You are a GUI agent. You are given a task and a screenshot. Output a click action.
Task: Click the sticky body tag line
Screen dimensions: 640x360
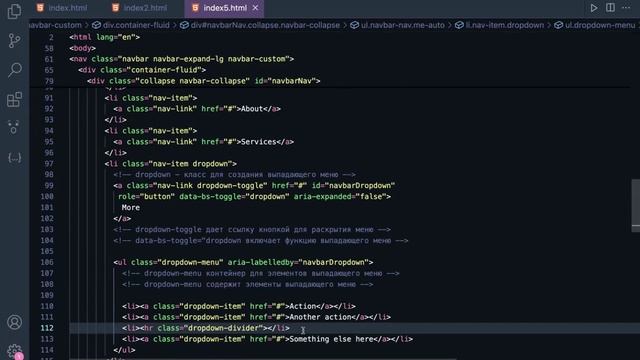(x=82, y=48)
